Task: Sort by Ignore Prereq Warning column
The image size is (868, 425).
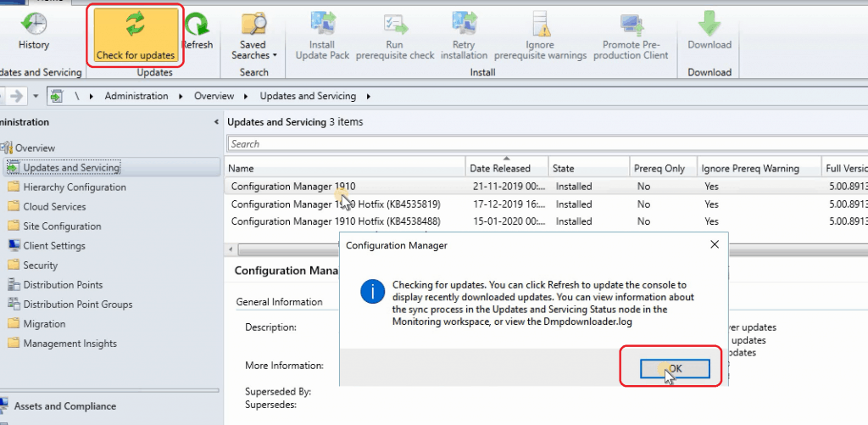Action: pyautogui.click(x=759, y=169)
